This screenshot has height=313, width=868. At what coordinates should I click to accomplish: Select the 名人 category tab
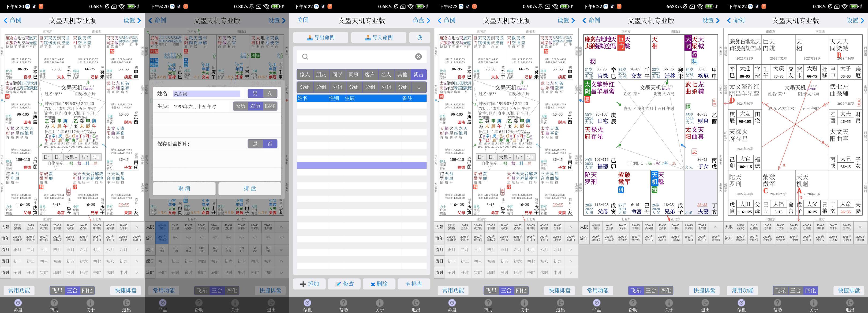386,74
